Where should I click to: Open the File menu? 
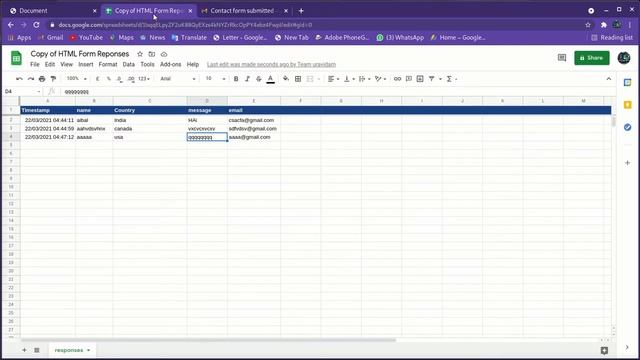tap(35, 64)
